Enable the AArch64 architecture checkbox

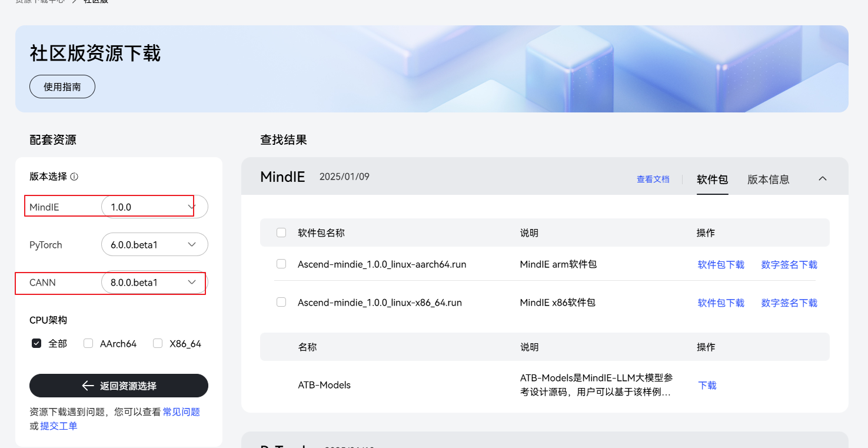[x=88, y=343]
